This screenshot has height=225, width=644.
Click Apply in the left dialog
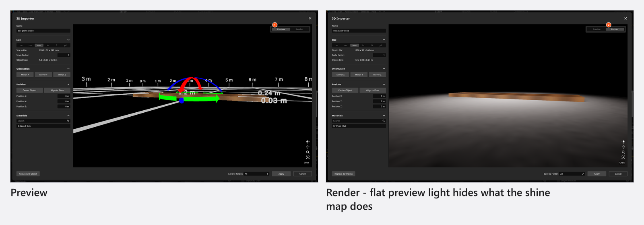point(281,174)
